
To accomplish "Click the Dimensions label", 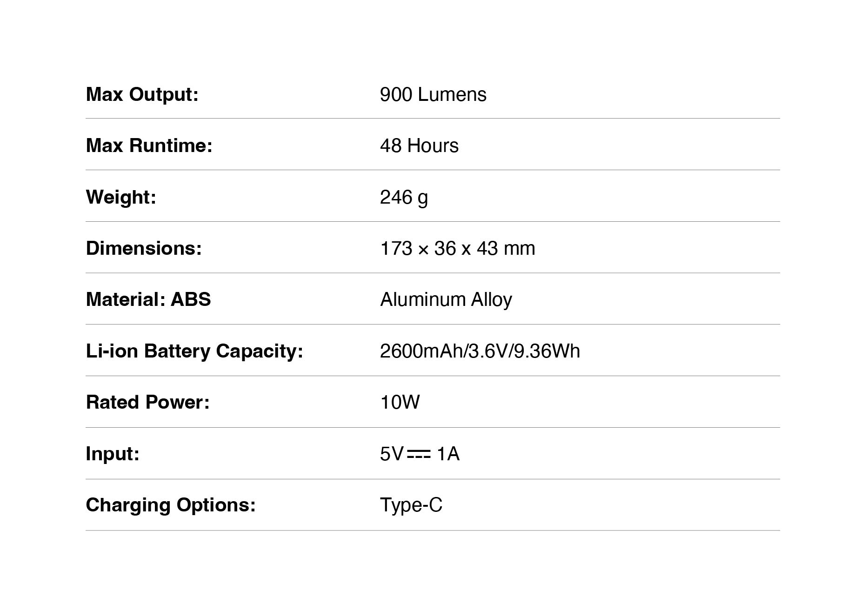I will point(144,248).
